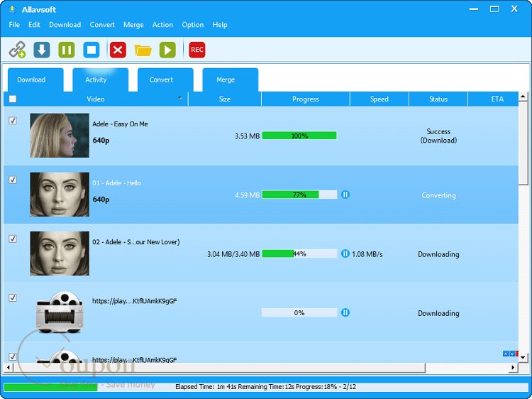Image resolution: width=532 pixels, height=399 pixels.
Task: Start download with blue arrow icon
Action: pos(42,50)
